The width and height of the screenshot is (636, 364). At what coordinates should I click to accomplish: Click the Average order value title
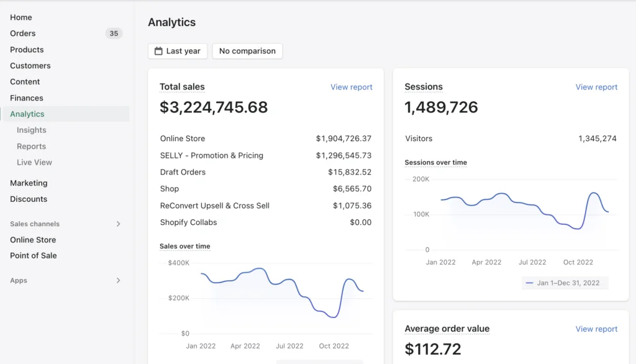click(x=447, y=329)
